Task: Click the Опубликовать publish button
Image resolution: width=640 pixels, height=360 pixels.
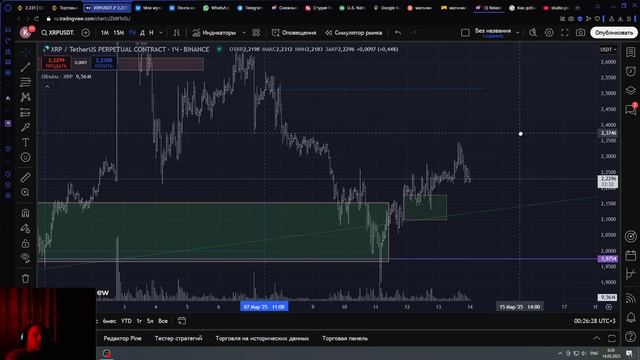Action: point(613,33)
